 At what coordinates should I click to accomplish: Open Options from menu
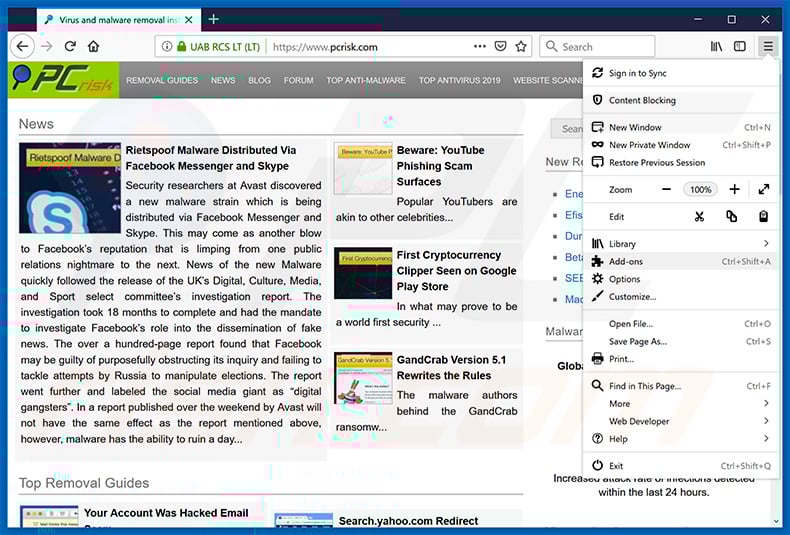click(681, 279)
